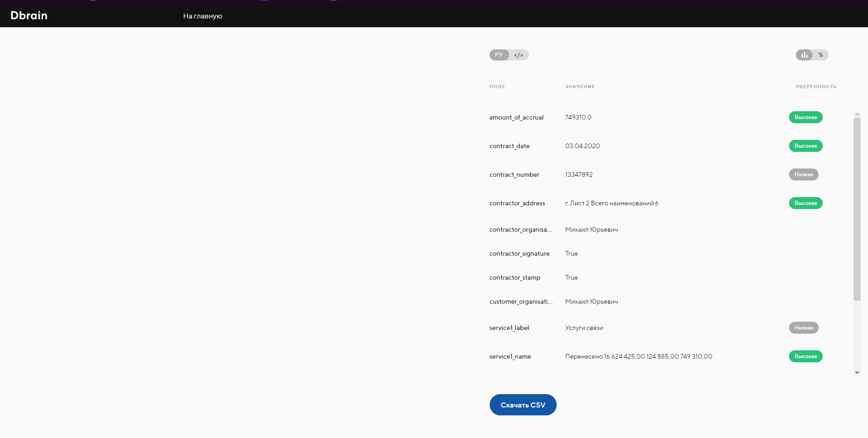Select the amount_of_accrual field name
Screen dimensions: 868x438
516,118
